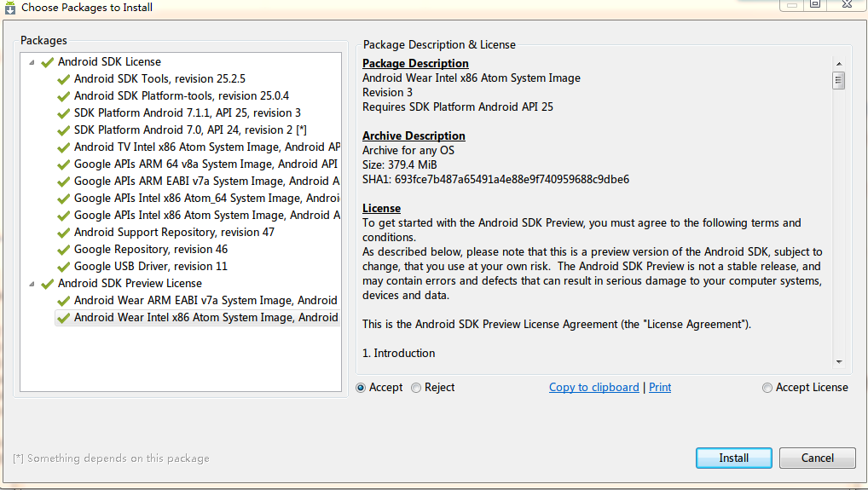868x490 pixels.
Task: Collapse the Android SDK Preview License group
Action: click(32, 284)
